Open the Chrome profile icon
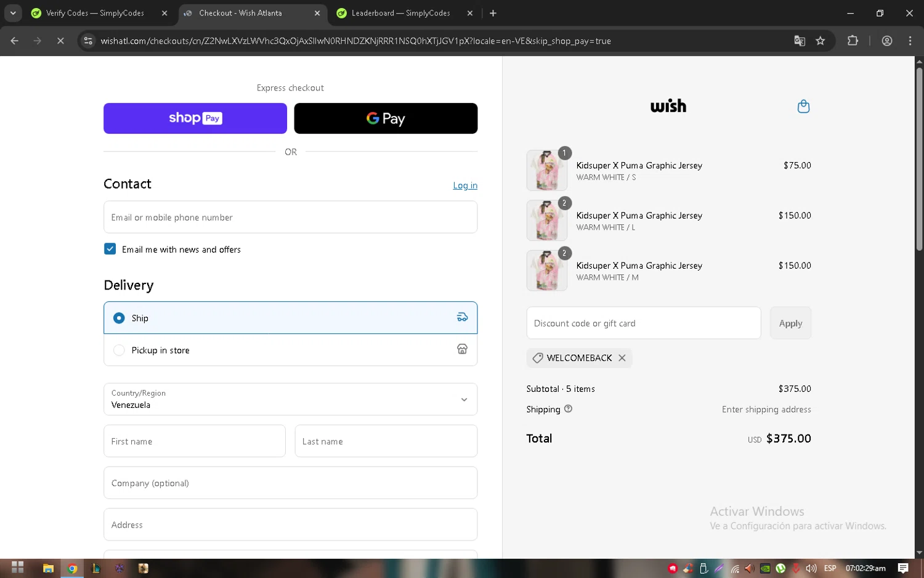 887,41
